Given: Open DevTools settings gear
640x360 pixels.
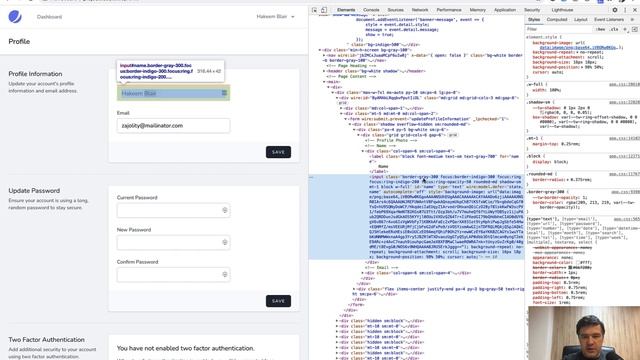Looking at the screenshot, I should (615, 10).
